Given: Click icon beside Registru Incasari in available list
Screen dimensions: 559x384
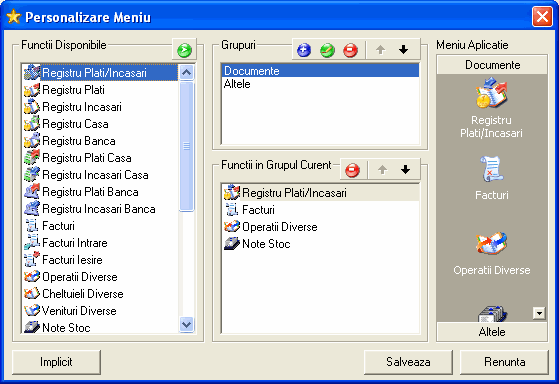Looking at the screenshot, I should [32, 107].
